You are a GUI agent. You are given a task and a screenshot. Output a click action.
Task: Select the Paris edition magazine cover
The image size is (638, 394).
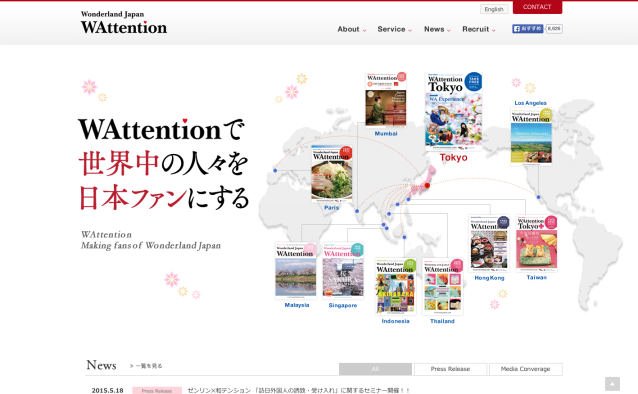332,174
